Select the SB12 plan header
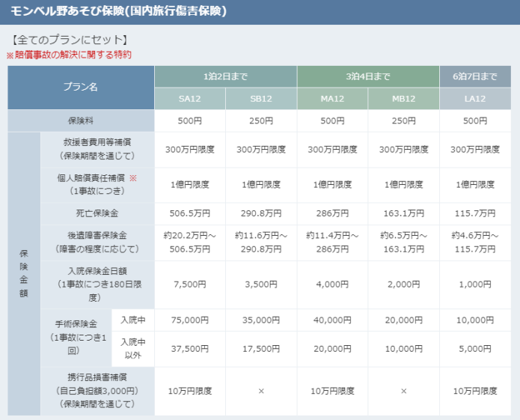 [x=261, y=99]
